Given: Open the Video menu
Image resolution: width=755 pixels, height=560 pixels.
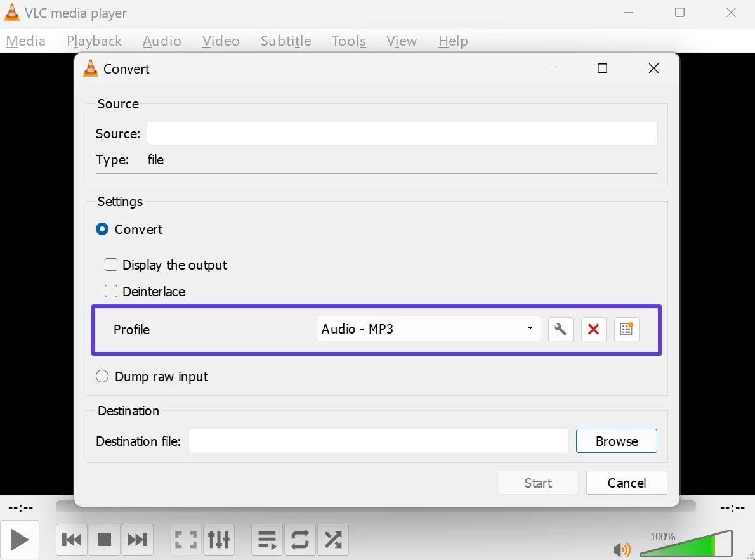Looking at the screenshot, I should tap(221, 41).
